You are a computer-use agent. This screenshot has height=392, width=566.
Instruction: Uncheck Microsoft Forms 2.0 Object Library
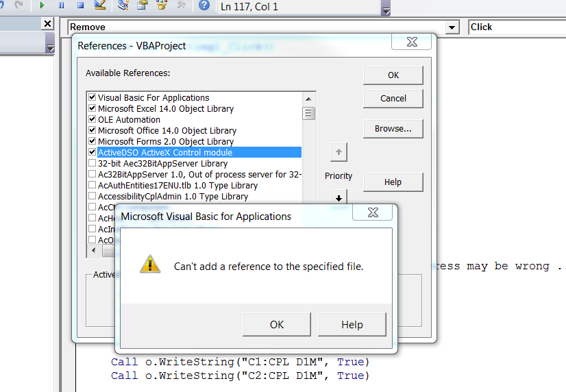tap(93, 141)
